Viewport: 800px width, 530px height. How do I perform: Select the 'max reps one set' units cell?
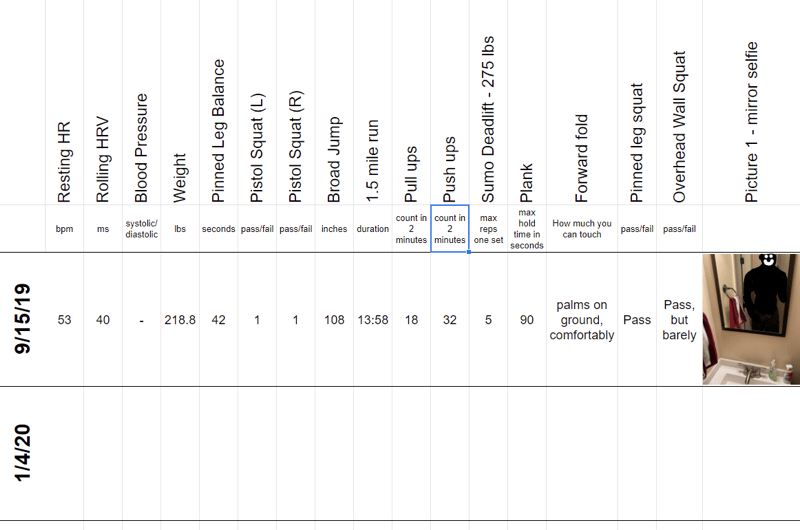(488, 228)
